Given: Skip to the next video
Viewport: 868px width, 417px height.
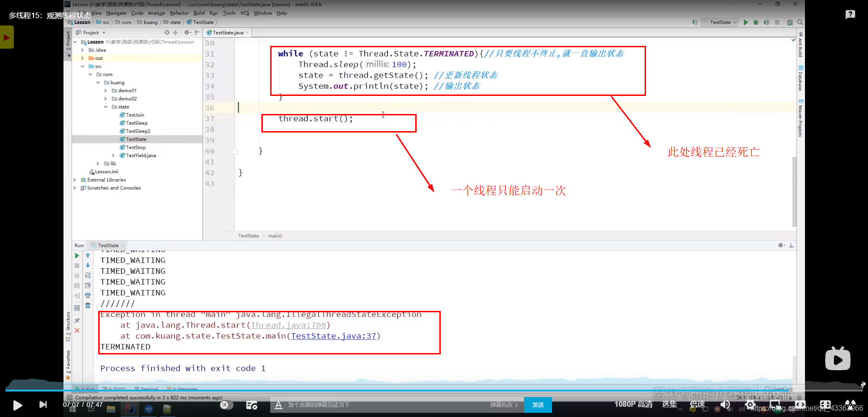Looking at the screenshot, I should click(x=43, y=404).
